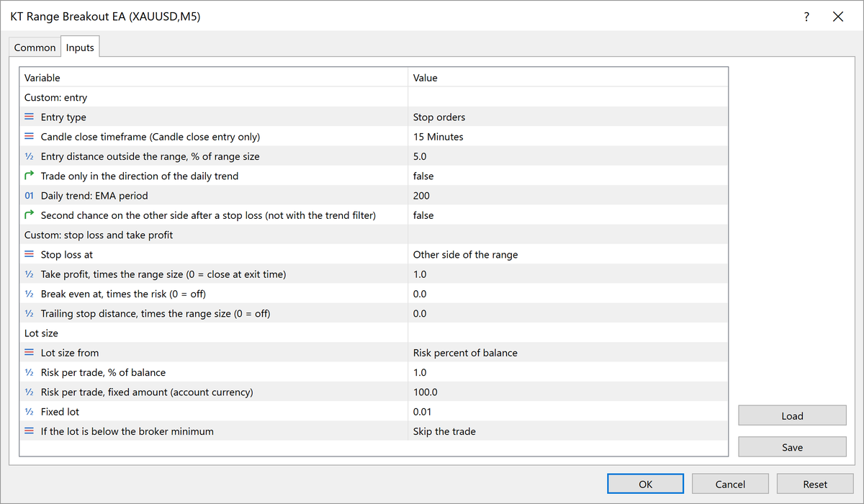The image size is (864, 504).
Task: Select the 'Risk per trade, fixed amount (account currency)' label
Action: coord(147,392)
